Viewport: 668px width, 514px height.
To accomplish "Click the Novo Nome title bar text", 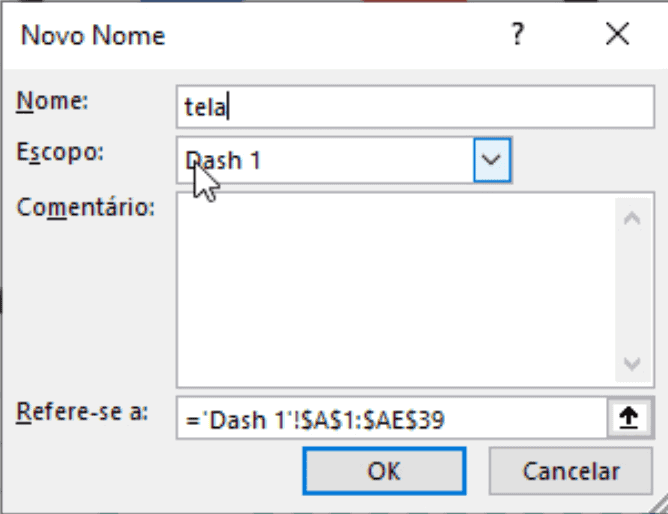I will (93, 37).
